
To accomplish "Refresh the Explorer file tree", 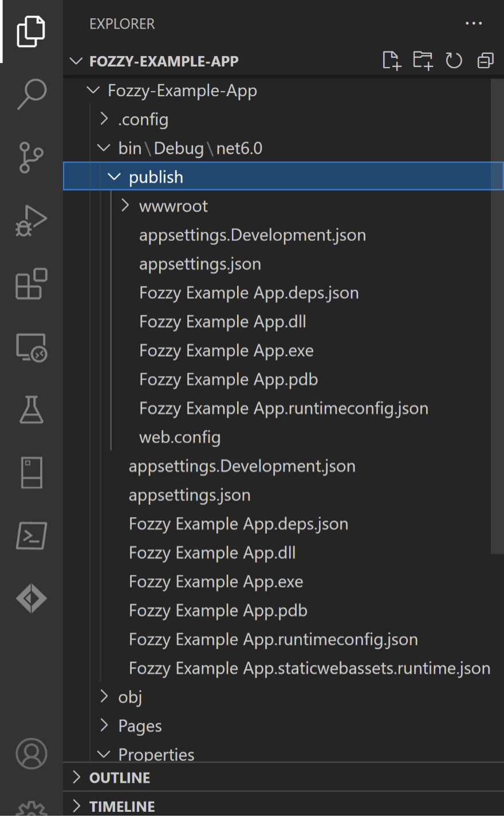I will click(454, 60).
